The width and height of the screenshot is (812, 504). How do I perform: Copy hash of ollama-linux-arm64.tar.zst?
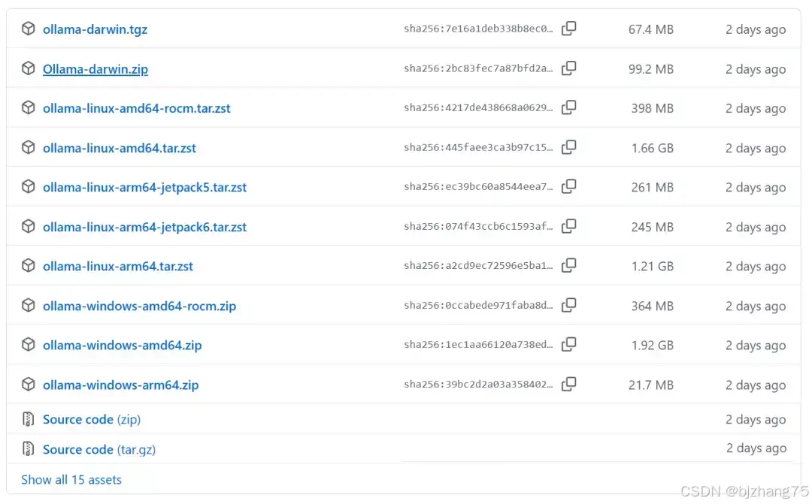point(568,266)
